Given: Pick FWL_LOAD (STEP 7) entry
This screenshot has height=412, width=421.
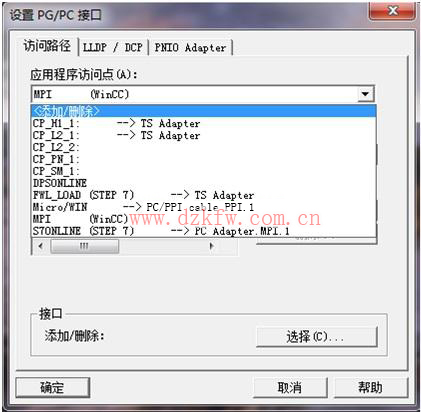Looking at the screenshot, I should (204, 195).
